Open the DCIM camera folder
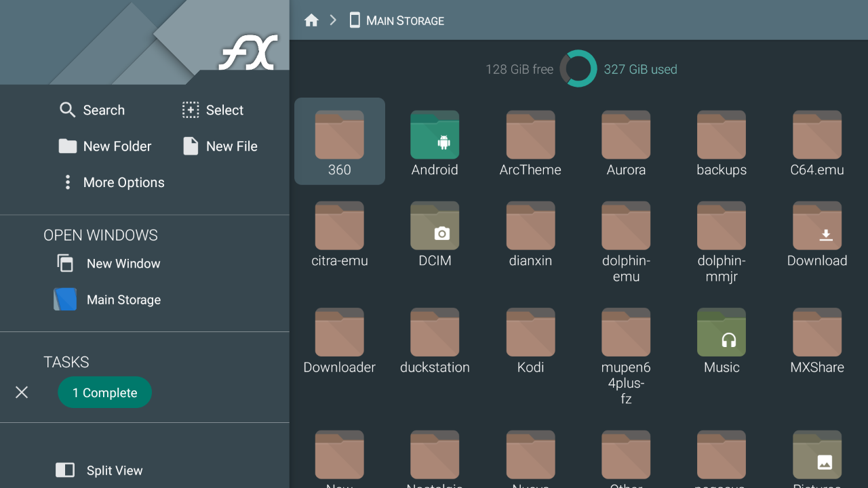868x488 pixels. point(435,234)
